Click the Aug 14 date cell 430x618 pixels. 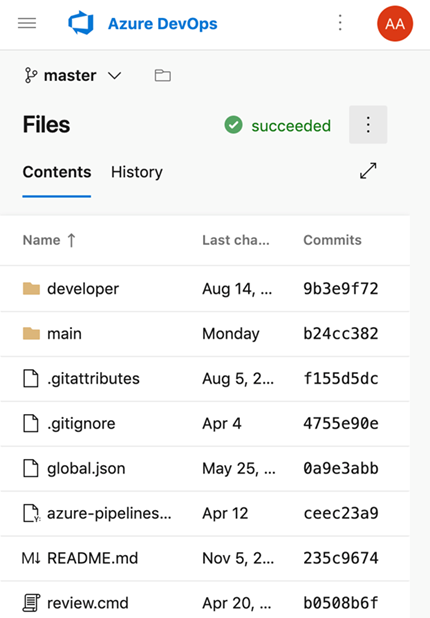(x=237, y=289)
